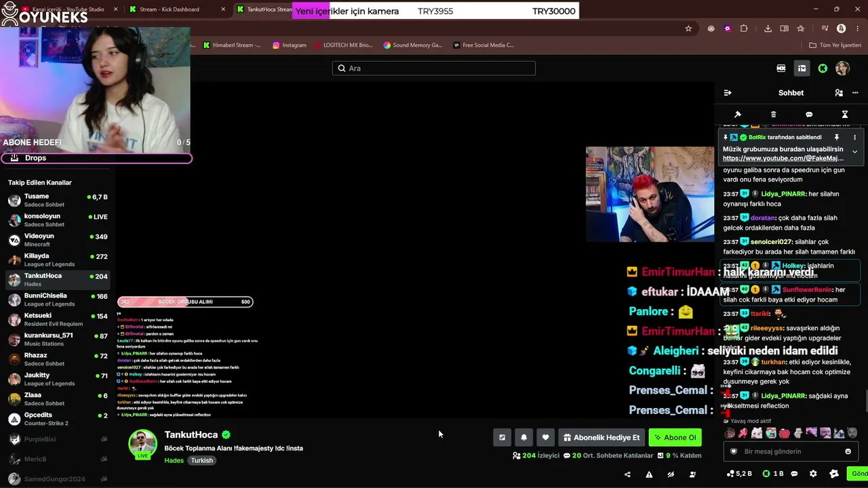Click the crossed-out eye hide icon

pos(671,474)
